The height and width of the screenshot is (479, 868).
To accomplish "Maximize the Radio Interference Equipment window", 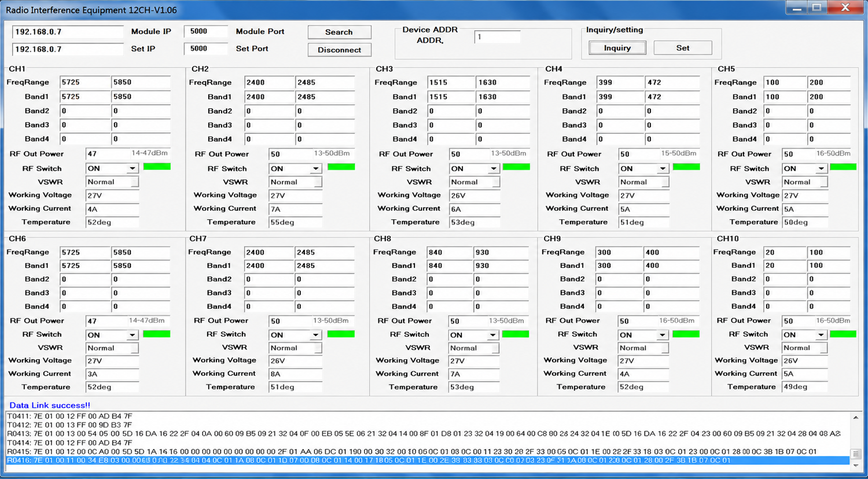I will (x=817, y=8).
